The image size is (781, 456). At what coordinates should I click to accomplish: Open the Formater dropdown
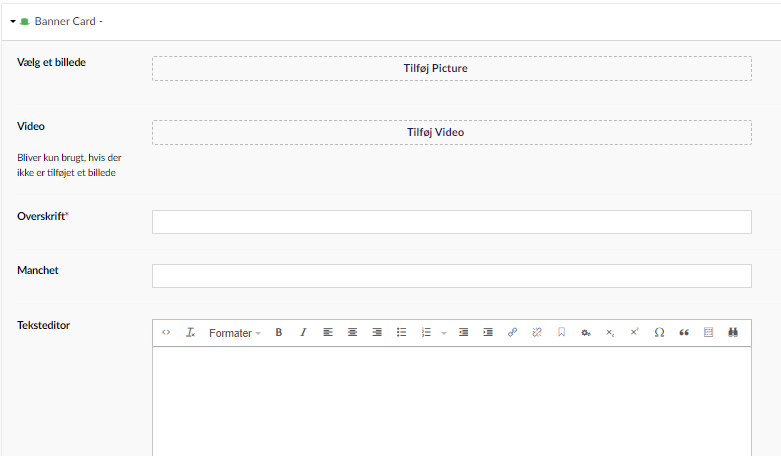coord(234,333)
